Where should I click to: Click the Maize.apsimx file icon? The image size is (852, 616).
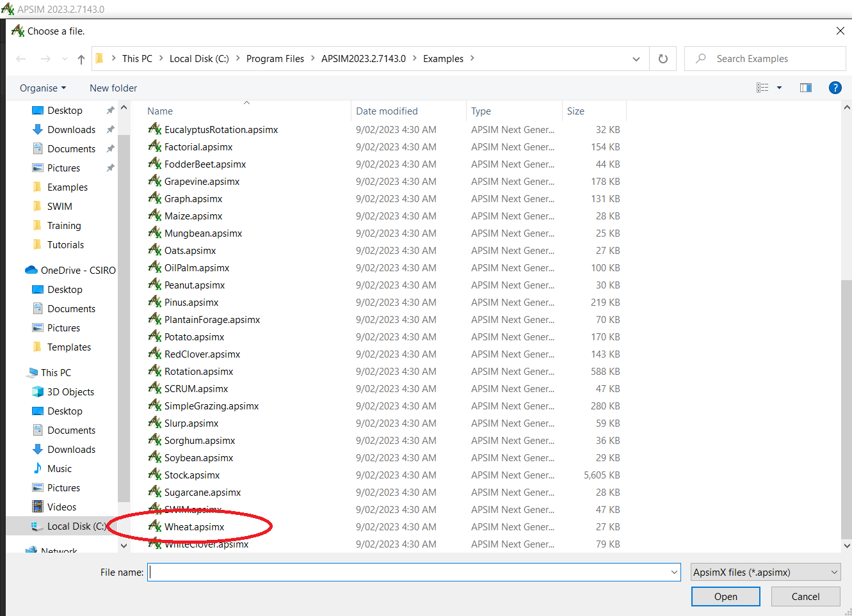[155, 216]
